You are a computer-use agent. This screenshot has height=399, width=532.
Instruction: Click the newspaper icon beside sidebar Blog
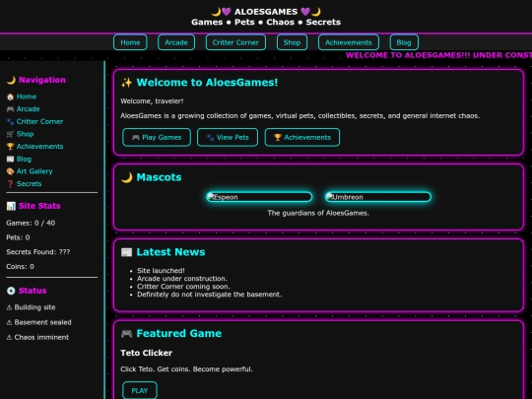pos(10,160)
